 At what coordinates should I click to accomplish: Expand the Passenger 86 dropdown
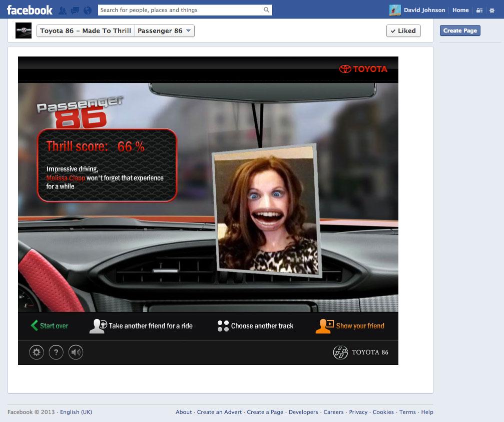[x=164, y=31]
